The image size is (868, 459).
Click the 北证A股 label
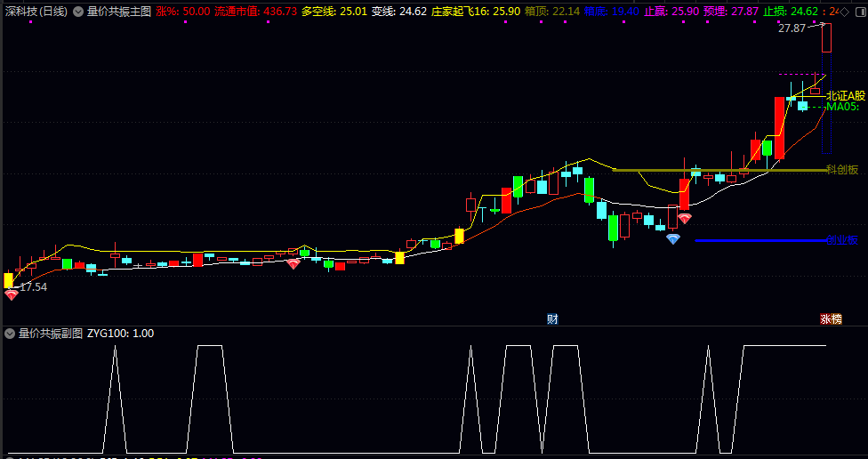845,96
